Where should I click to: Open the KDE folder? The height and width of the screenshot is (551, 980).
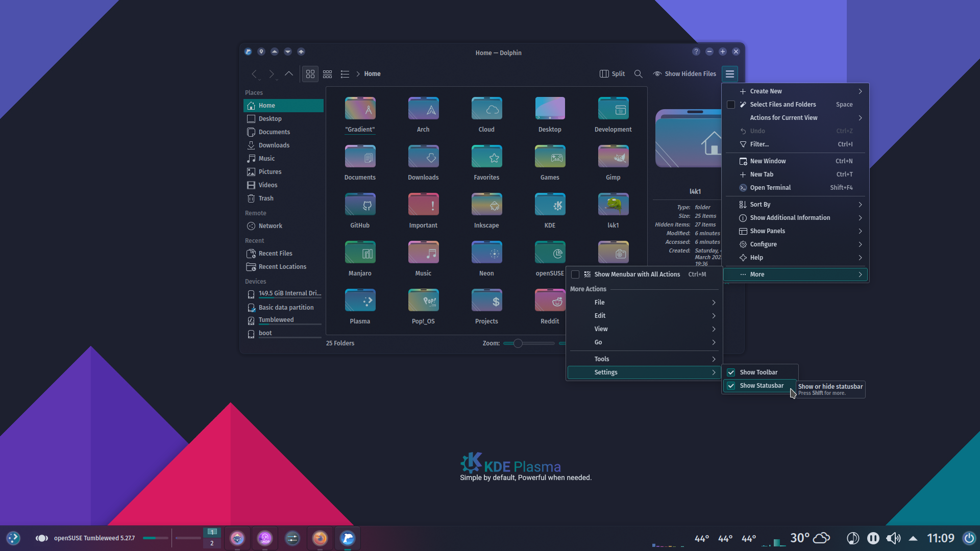point(550,211)
